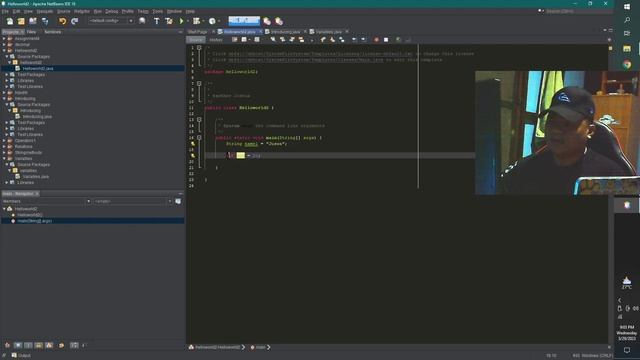Image resolution: width=640 pixels, height=360 pixels.
Task: Click the memory usage bar in toolbar
Action: [x=244, y=20]
